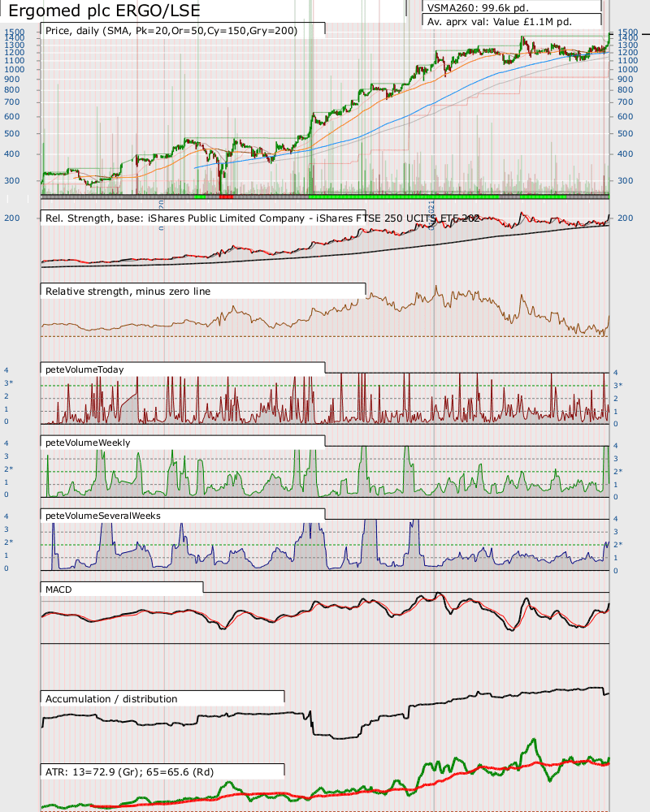Click the red segment in the price status bar

tap(226, 197)
